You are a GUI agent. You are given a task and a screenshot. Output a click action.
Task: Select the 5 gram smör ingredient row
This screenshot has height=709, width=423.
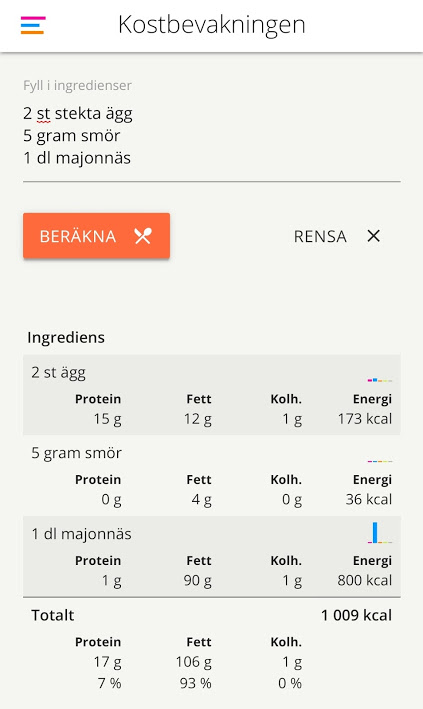(x=212, y=476)
